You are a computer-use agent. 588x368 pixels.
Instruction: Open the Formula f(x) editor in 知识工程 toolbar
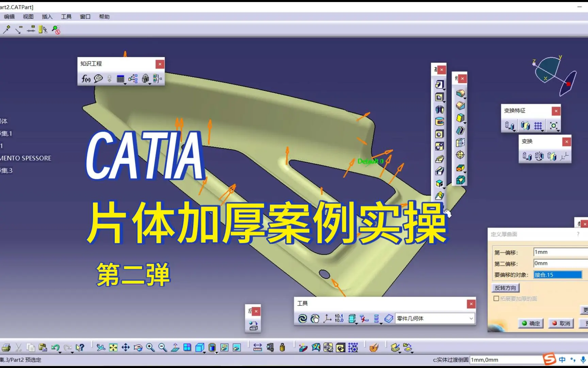coord(86,79)
